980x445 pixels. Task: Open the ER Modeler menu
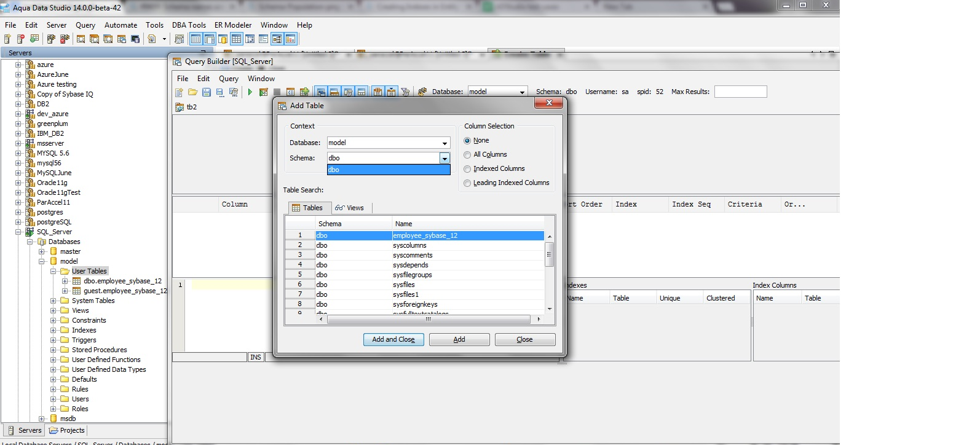point(233,25)
